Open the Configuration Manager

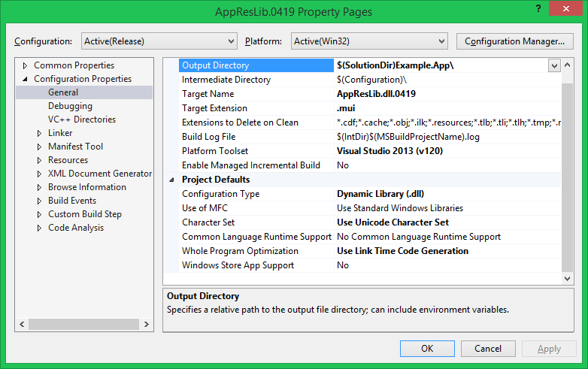click(x=514, y=41)
